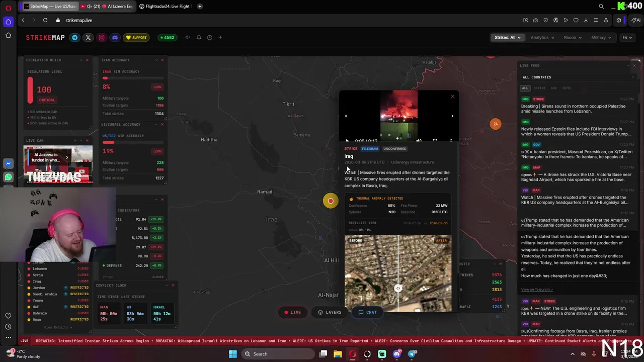Expand the Analytics dropdown
The width and height of the screenshot is (644, 362).
pyautogui.click(x=542, y=37)
